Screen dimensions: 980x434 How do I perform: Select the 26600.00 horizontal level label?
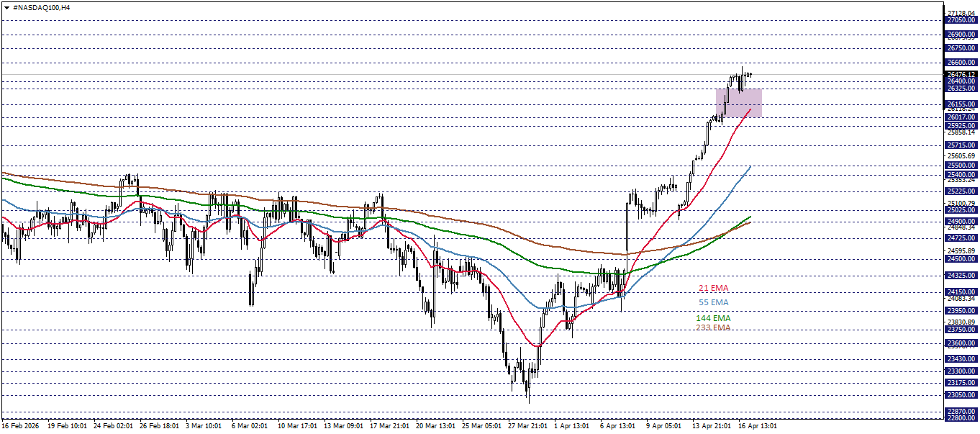tap(960, 63)
